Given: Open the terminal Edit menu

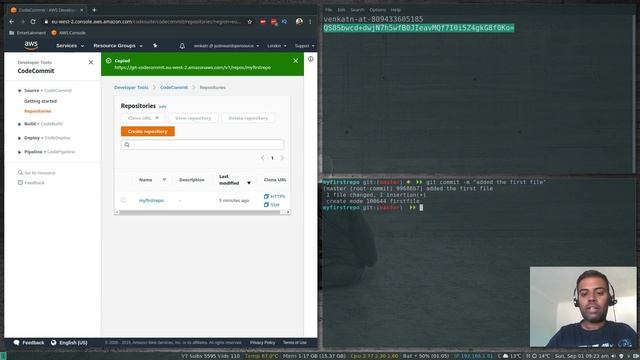Looking at the screenshot, I should pyautogui.click(x=341, y=10).
